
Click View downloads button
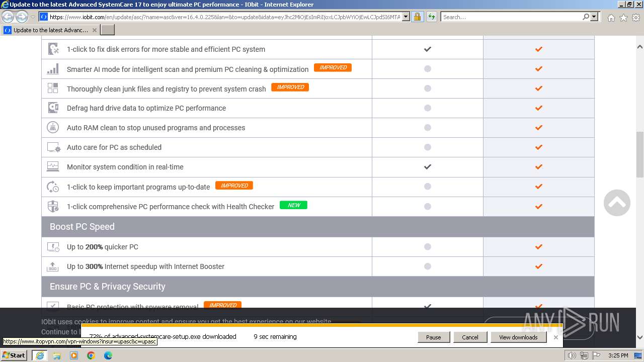tap(518, 337)
